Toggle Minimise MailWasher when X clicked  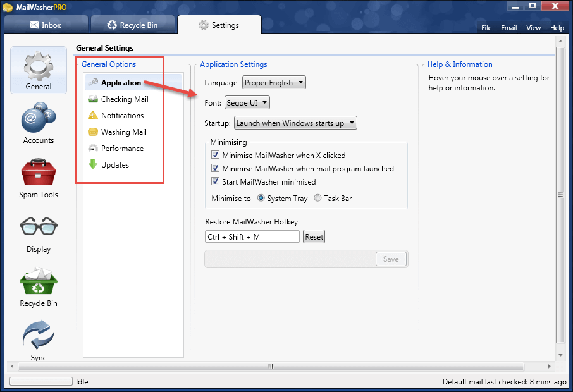[x=215, y=155]
